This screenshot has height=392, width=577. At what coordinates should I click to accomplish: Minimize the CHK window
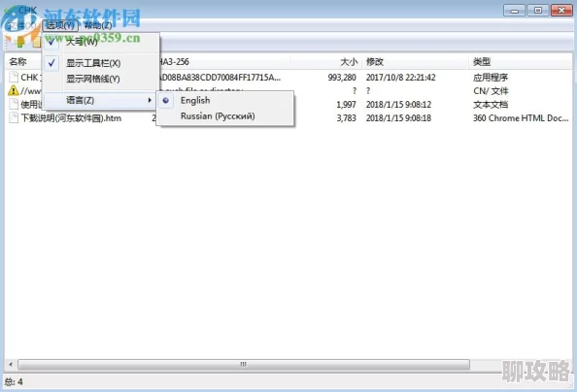pos(514,11)
